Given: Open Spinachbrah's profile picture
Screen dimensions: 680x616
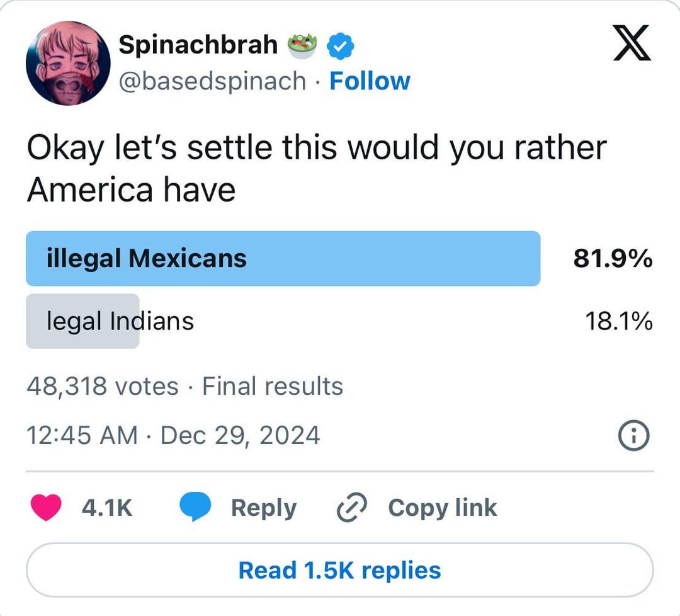Looking at the screenshot, I should (68, 62).
